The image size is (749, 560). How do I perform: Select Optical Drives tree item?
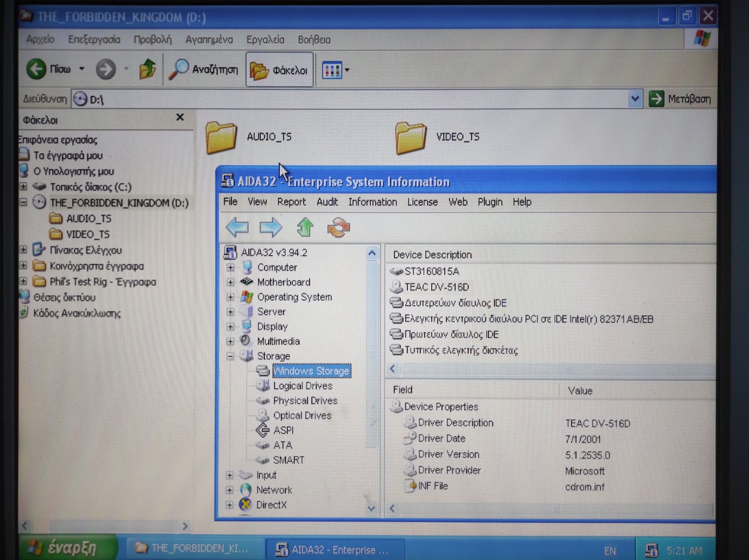[302, 415]
